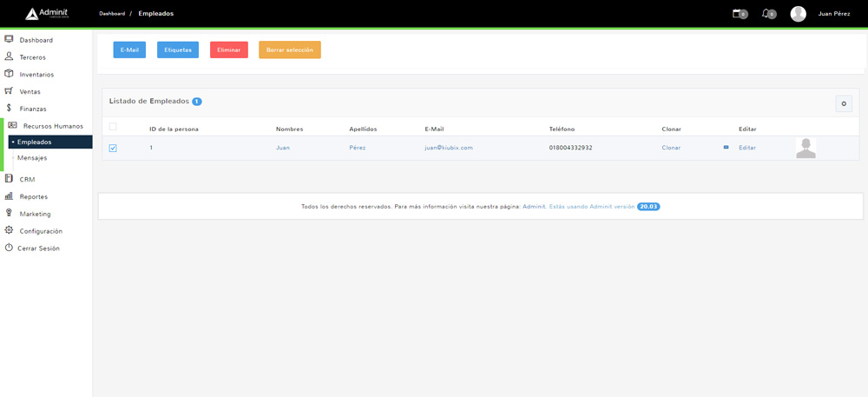Go to Dashboard via breadcrumb
The height and width of the screenshot is (397, 868).
coord(111,14)
